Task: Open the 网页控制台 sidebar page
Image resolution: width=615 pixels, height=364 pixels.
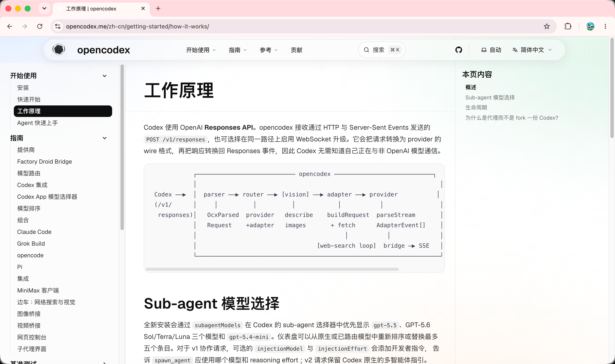Action: click(32, 337)
